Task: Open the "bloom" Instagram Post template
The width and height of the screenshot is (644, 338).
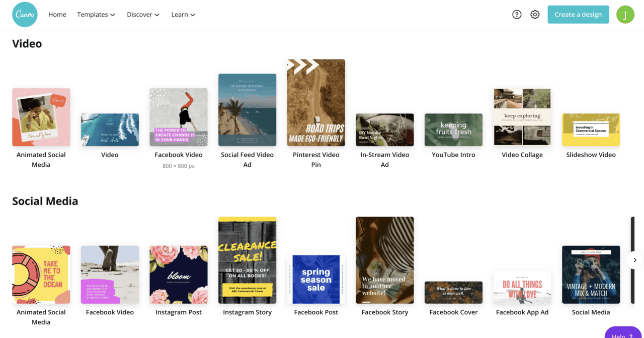Action: coord(178,275)
